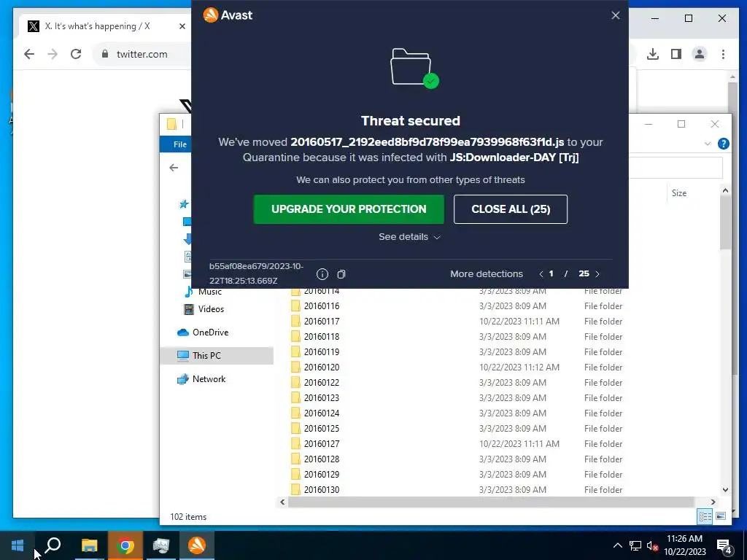This screenshot has width=747, height=560.
Task: Open File Explorer from taskbar
Action: click(x=89, y=545)
